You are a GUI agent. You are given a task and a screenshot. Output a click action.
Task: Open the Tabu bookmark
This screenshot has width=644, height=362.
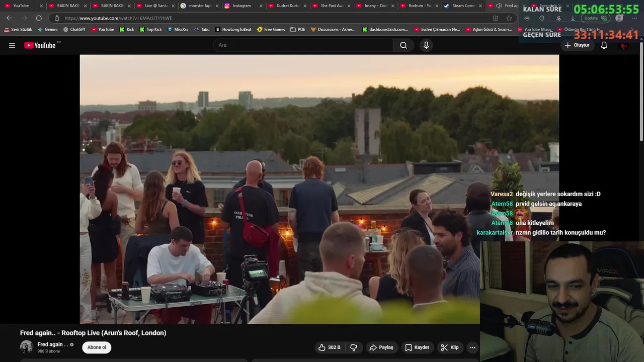click(x=201, y=30)
